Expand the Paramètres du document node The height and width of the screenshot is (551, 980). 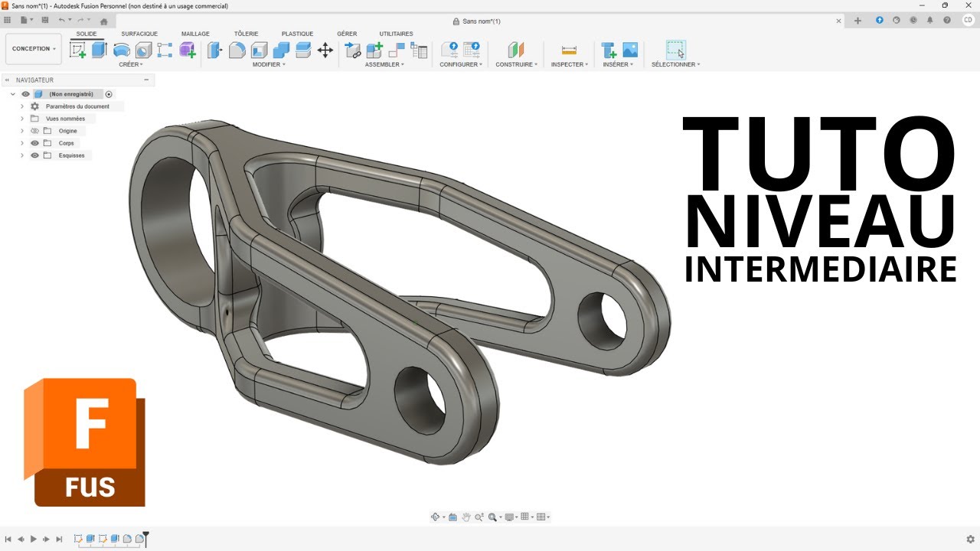tap(22, 106)
